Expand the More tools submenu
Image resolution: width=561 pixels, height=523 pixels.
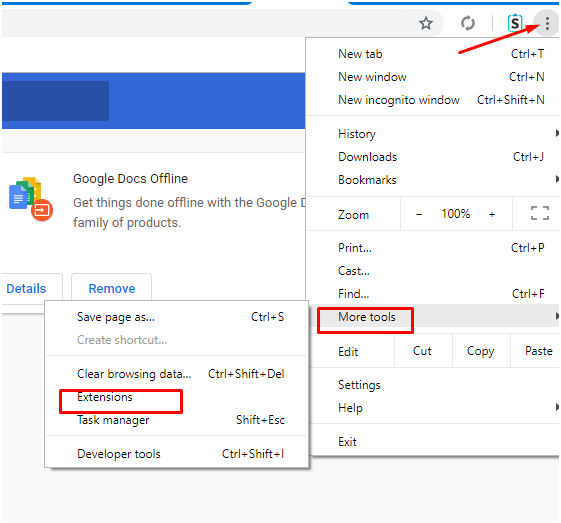click(433, 317)
